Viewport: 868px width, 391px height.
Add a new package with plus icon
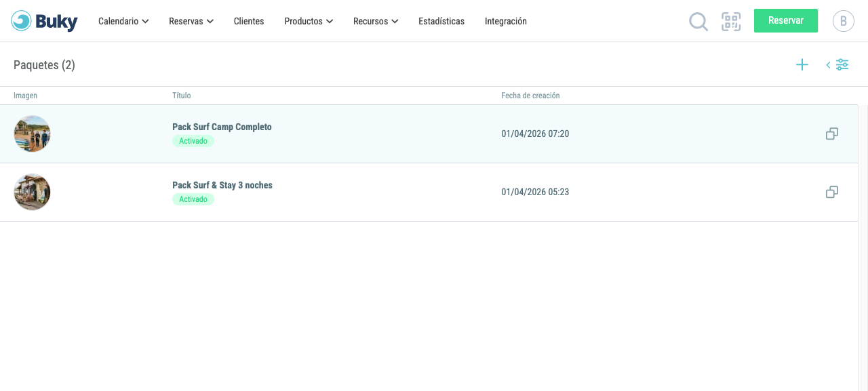click(802, 65)
